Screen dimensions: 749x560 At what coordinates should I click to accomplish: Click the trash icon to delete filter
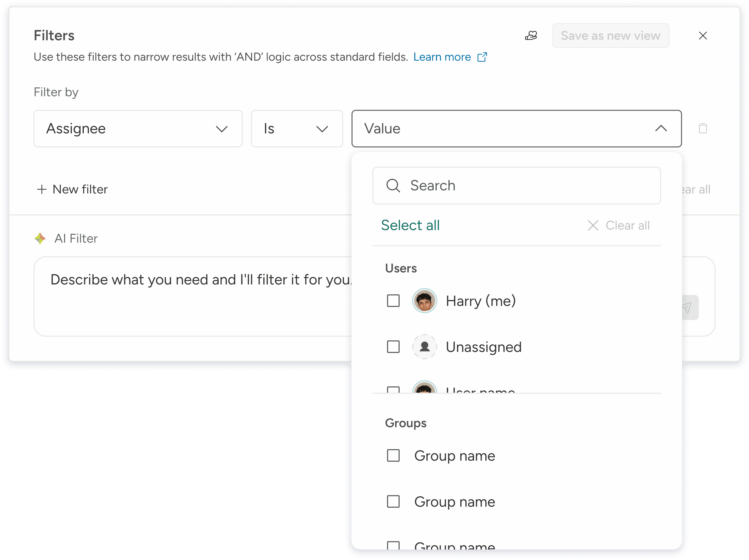(703, 128)
